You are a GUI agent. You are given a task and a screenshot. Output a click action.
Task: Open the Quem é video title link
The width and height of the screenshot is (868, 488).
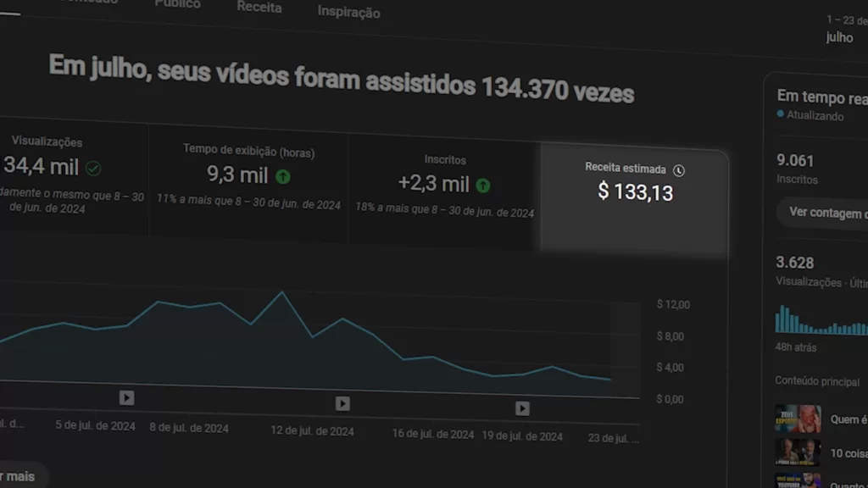click(x=849, y=420)
